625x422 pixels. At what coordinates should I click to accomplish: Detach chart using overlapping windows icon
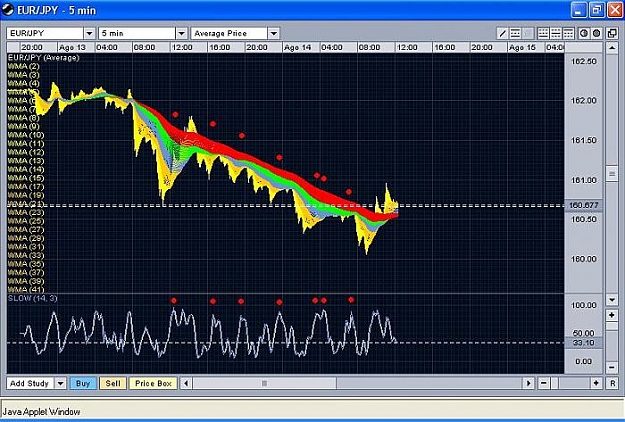click(x=612, y=33)
